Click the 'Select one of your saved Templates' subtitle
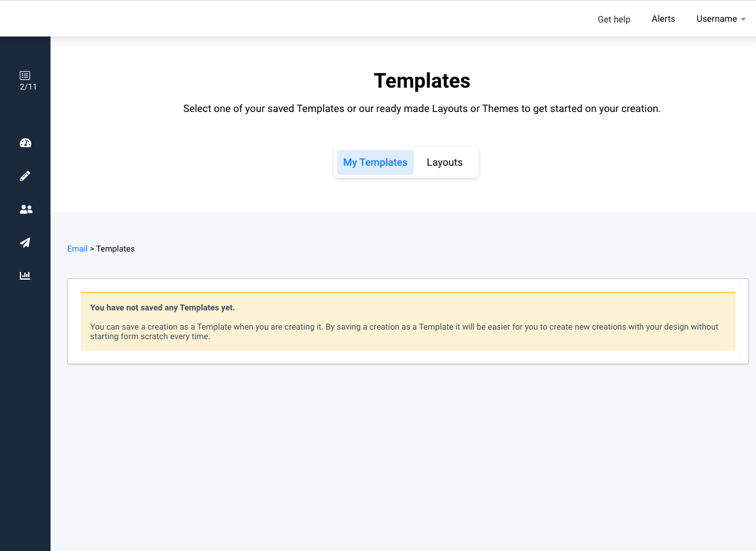The height and width of the screenshot is (551, 756). tap(422, 109)
